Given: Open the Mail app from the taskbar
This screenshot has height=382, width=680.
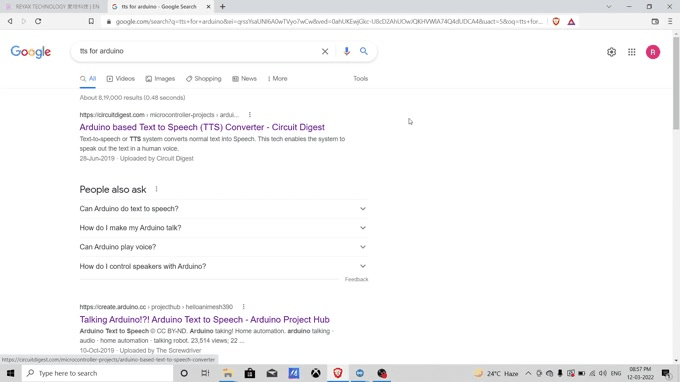Looking at the screenshot, I should point(272,373).
